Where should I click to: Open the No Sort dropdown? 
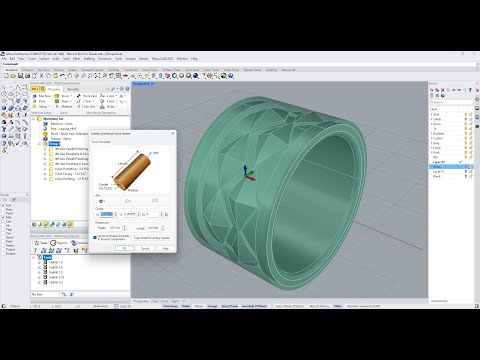46,294
